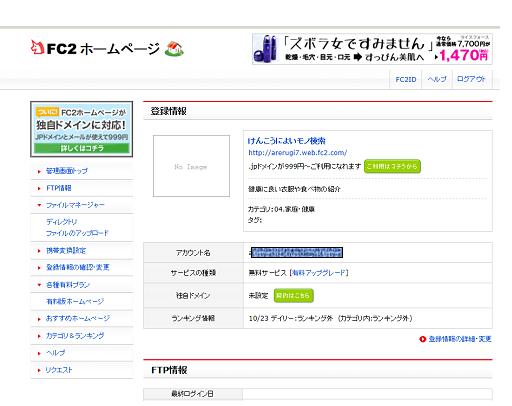Click the 無料サービス text

tap(268, 273)
